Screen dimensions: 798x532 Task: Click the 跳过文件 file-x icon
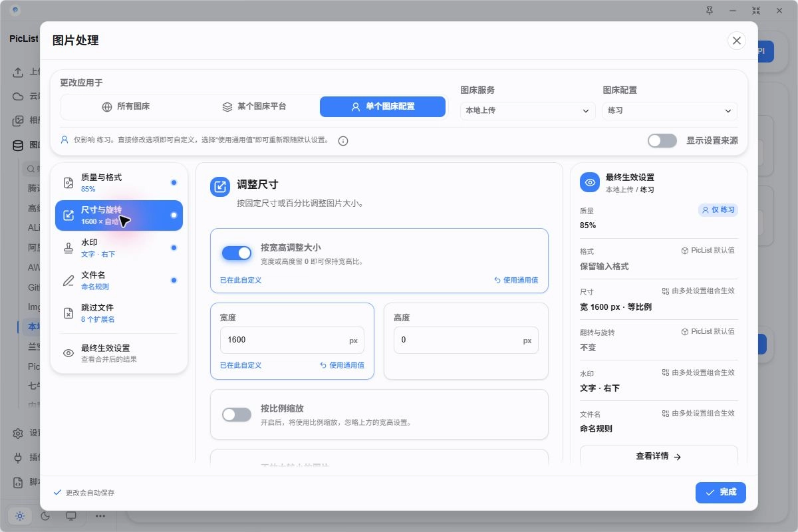pos(68,313)
